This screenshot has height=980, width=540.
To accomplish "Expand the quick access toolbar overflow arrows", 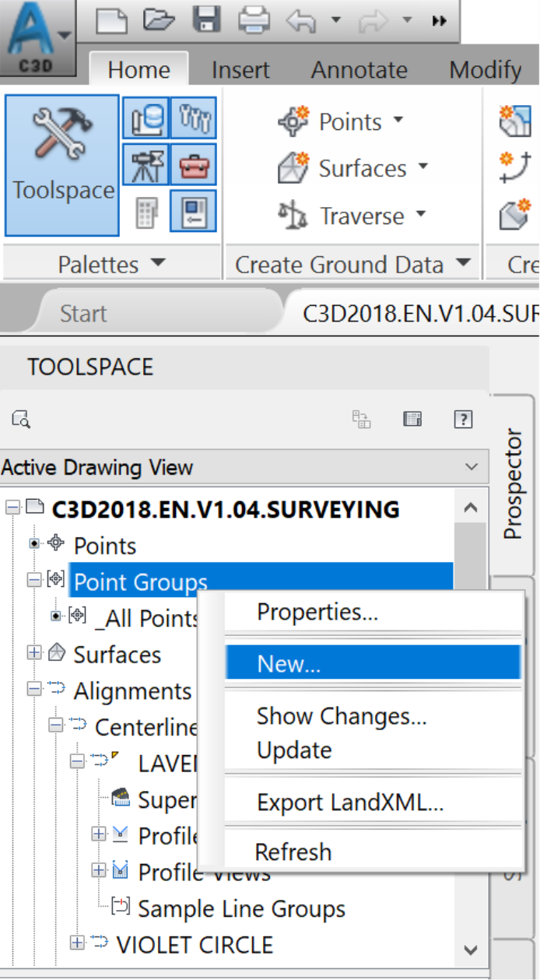I will point(440,21).
